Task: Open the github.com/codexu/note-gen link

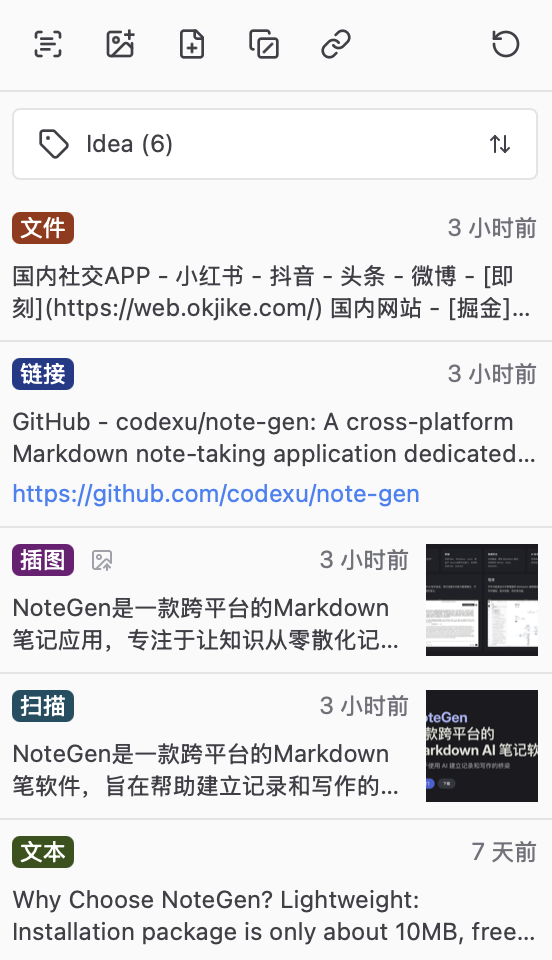Action: [216, 493]
